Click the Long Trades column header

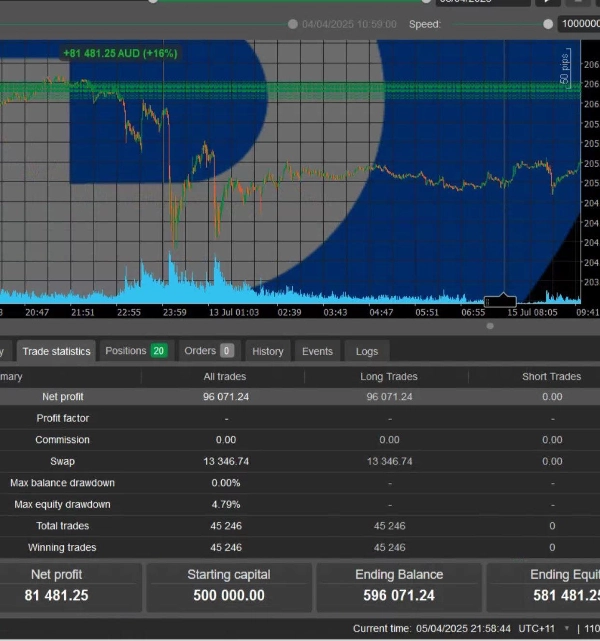pos(389,377)
